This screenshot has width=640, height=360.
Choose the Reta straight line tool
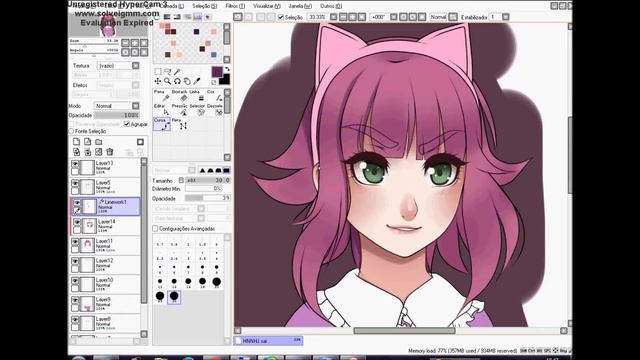tap(180, 124)
